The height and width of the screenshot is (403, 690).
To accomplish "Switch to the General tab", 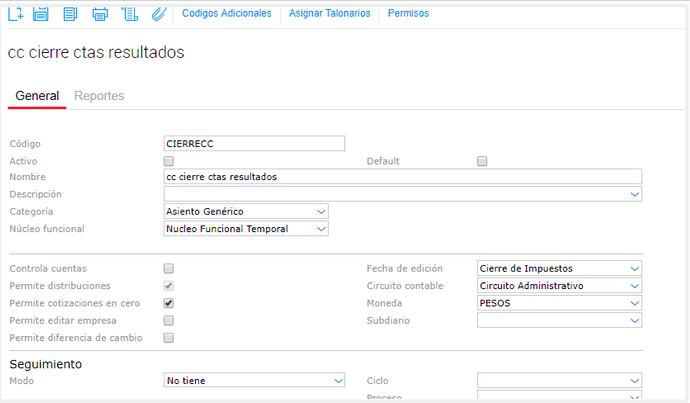I will tap(37, 95).
